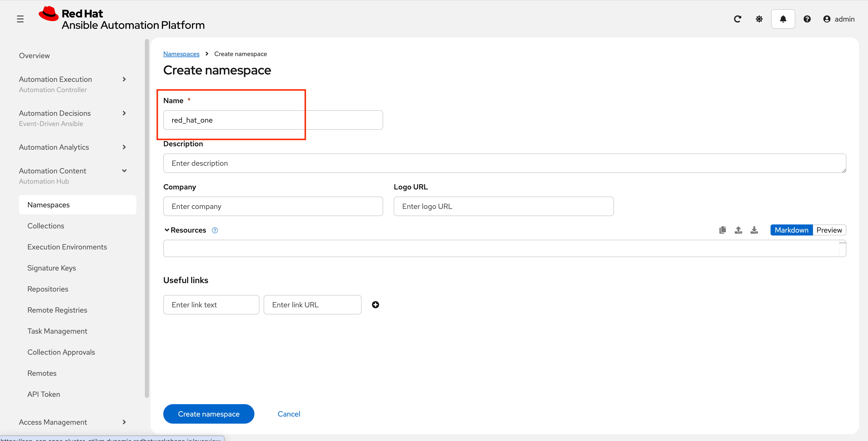The height and width of the screenshot is (441, 868).
Task: Open Collection Approvals in sidebar
Action: (61, 352)
